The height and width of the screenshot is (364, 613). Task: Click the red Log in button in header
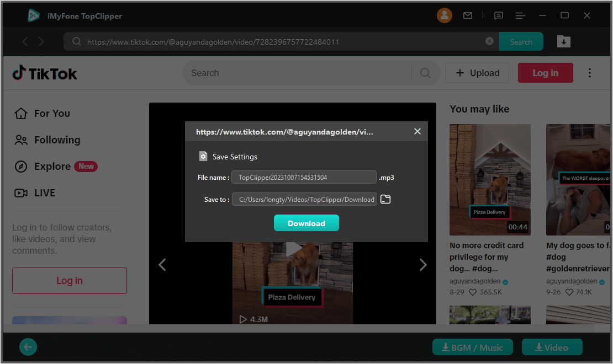546,73
